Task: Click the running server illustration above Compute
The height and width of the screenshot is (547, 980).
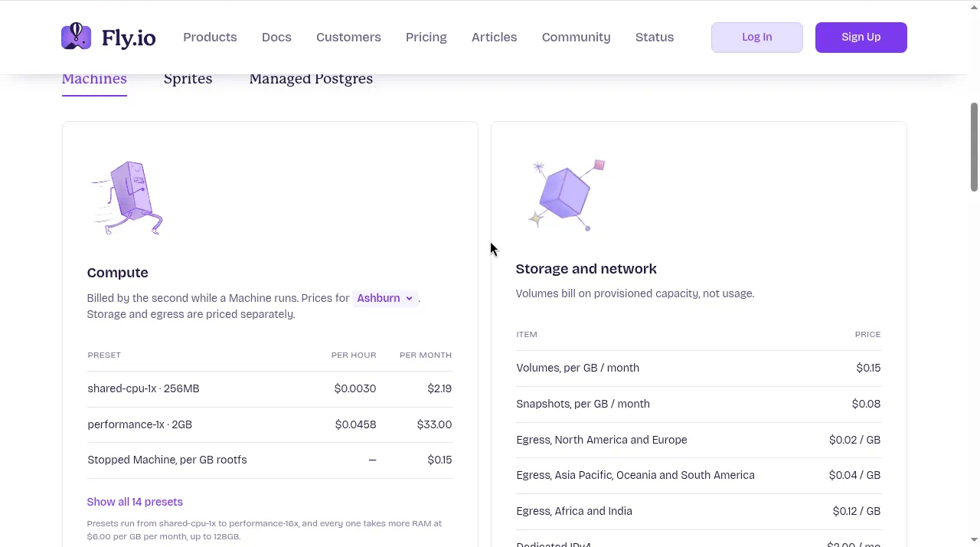Action: [x=127, y=197]
